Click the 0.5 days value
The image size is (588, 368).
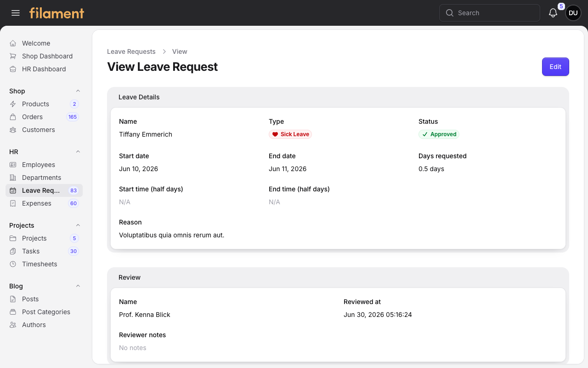pyautogui.click(x=431, y=169)
